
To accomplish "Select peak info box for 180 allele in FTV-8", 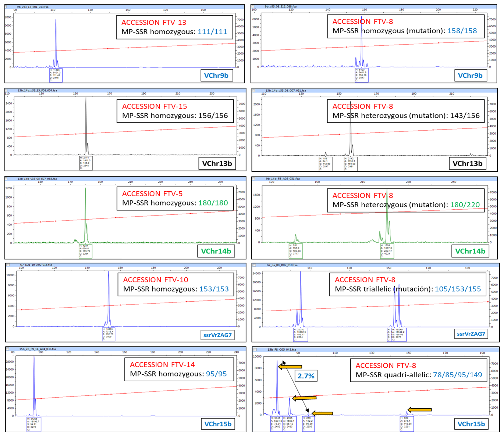I will click(296, 251).
